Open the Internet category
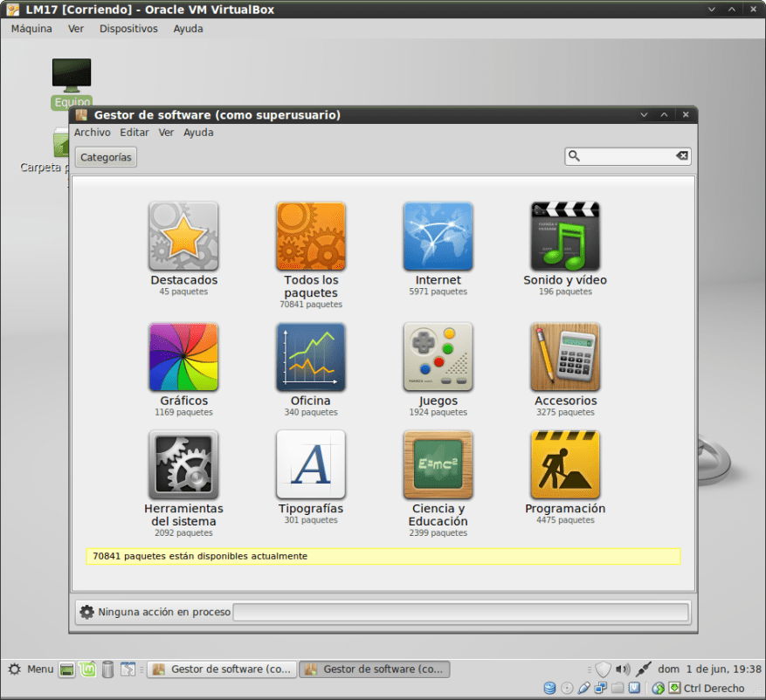Screen dimensions: 766x700 [x=438, y=236]
